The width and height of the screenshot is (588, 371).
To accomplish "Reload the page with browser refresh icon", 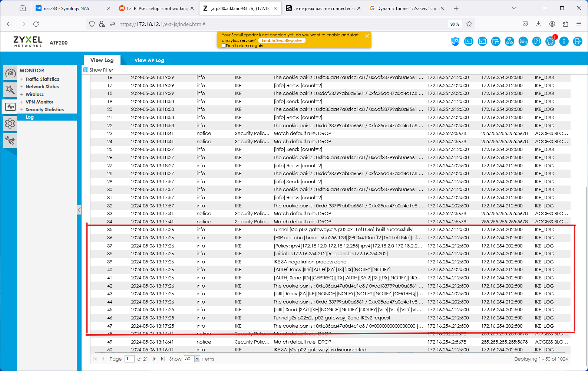I will coord(36,24).
